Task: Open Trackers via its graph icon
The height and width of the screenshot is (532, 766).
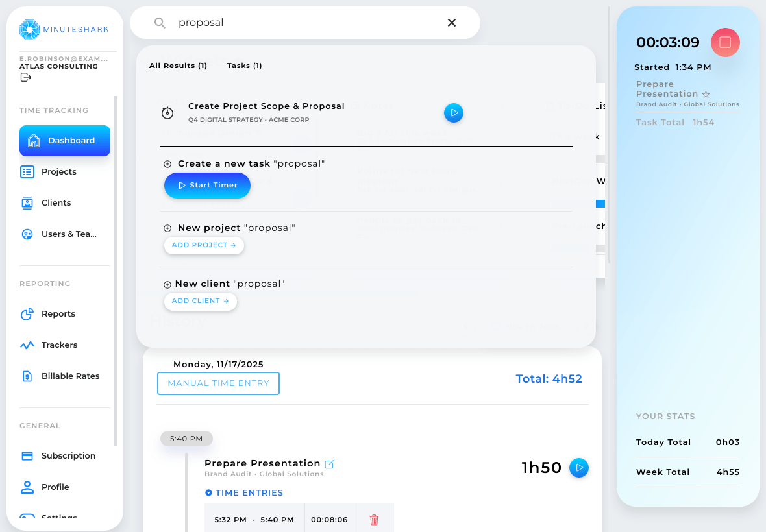Action: (x=27, y=345)
